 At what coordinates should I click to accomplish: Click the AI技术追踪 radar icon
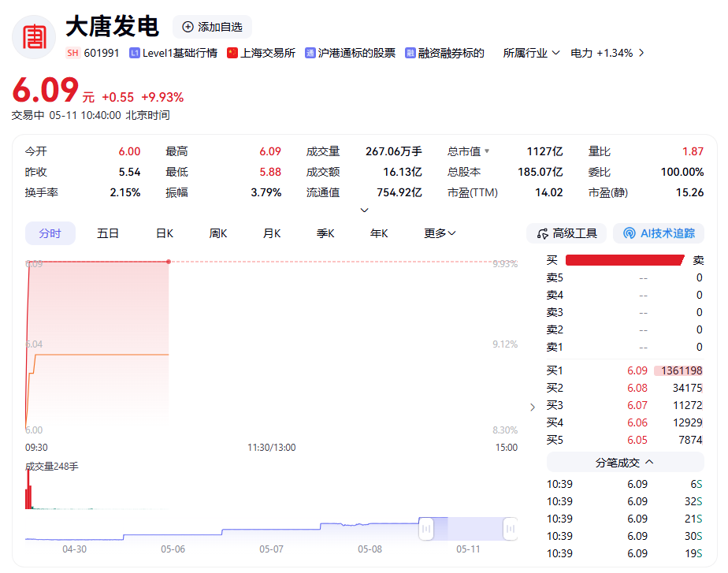click(x=629, y=233)
